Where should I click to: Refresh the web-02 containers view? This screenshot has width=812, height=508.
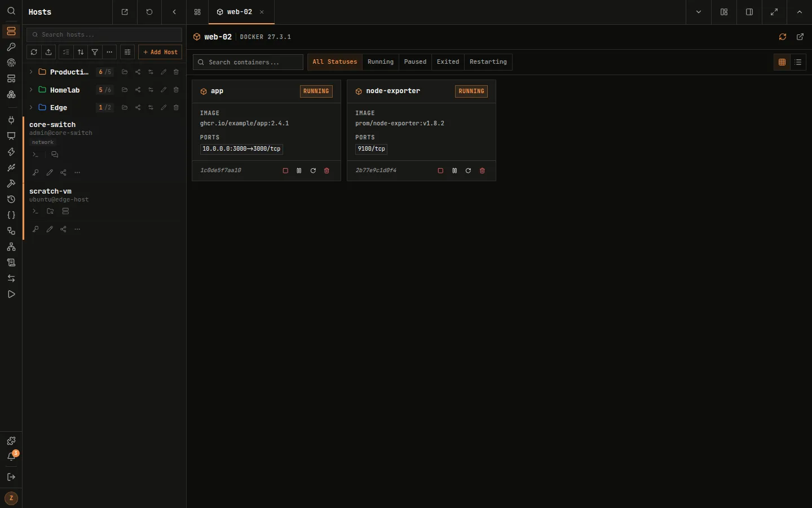[x=783, y=37]
